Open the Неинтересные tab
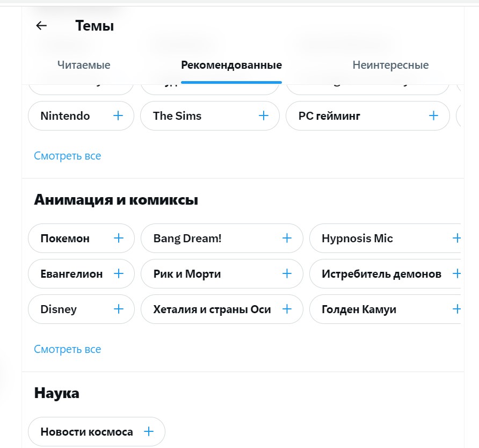Image resolution: width=479 pixels, height=448 pixels. pyautogui.click(x=390, y=64)
